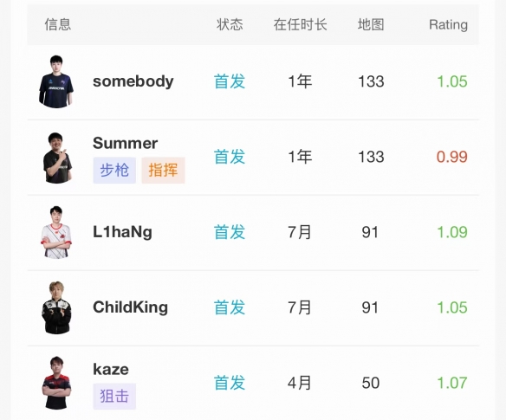Open the somebody player name link

tap(133, 81)
